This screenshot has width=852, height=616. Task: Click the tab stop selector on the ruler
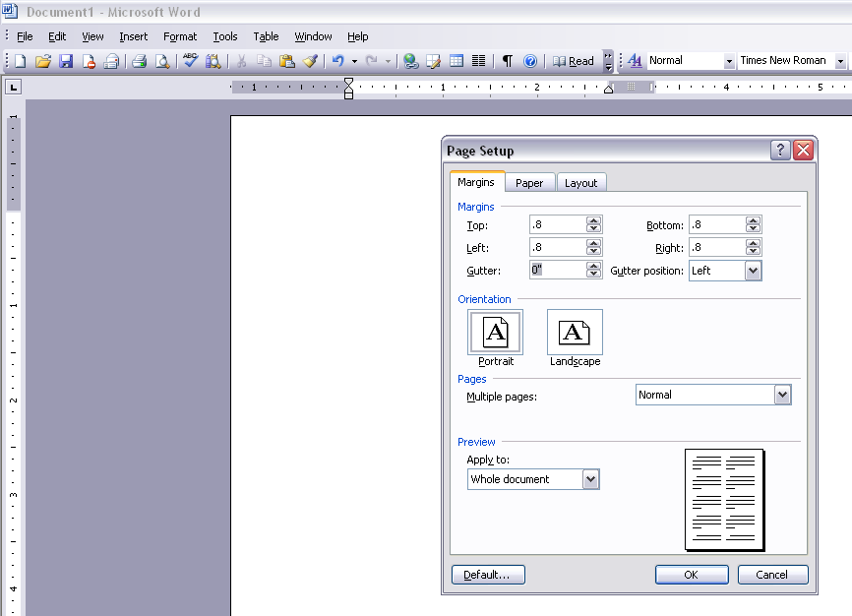(13, 87)
